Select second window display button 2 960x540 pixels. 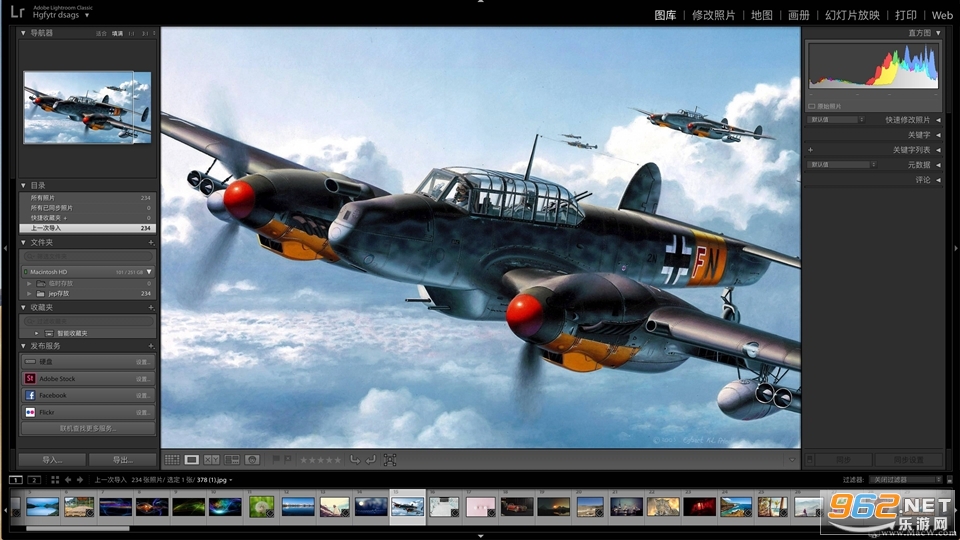pos(34,480)
